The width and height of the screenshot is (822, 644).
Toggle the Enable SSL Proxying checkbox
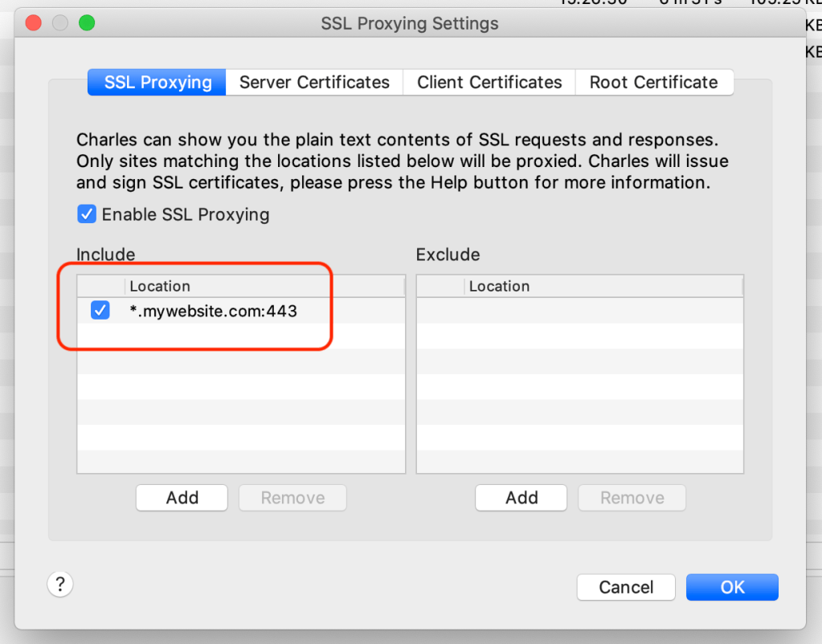tap(86, 214)
